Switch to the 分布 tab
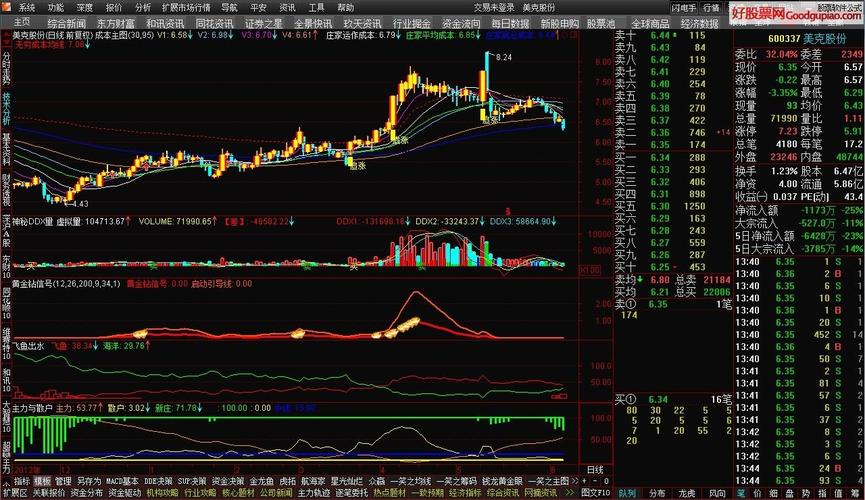Screen dimensions: 865x500 (657, 493)
